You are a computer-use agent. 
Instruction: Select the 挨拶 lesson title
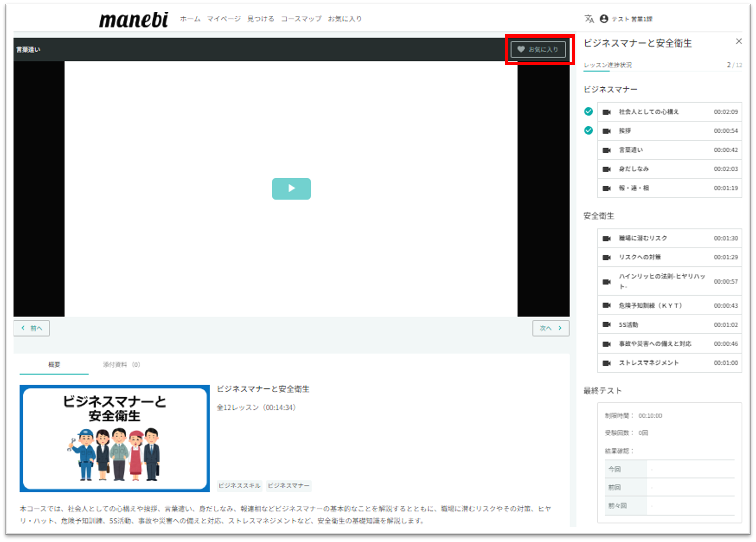625,131
